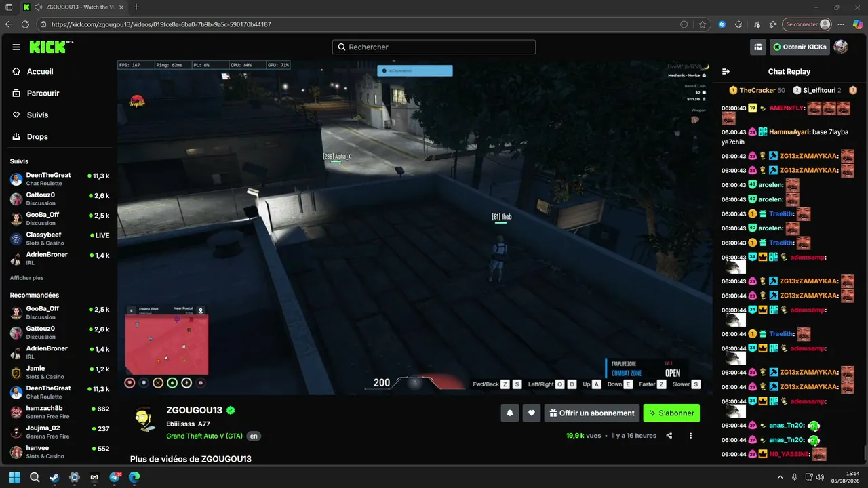Open Joujma_02 recommended channel
The width and height of the screenshot is (868, 488).
pyautogui.click(x=60, y=432)
